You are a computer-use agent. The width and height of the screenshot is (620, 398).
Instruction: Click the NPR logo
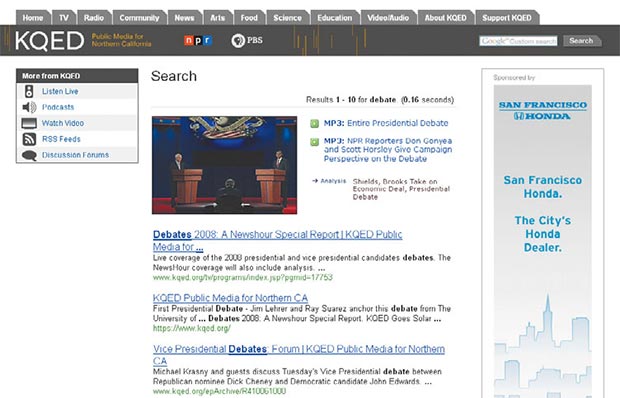click(x=198, y=41)
